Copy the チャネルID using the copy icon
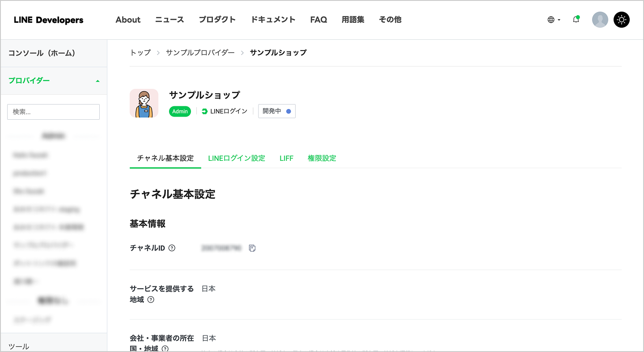644x352 pixels. (x=252, y=248)
